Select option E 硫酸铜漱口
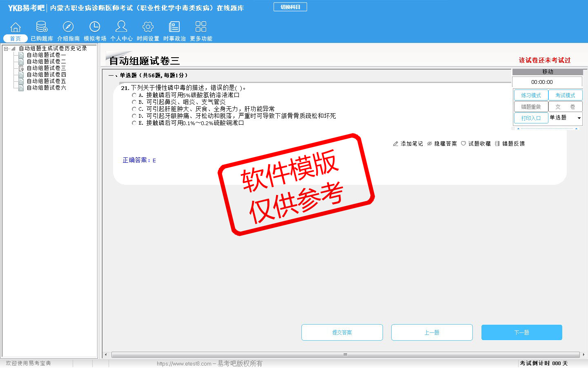 tap(134, 123)
